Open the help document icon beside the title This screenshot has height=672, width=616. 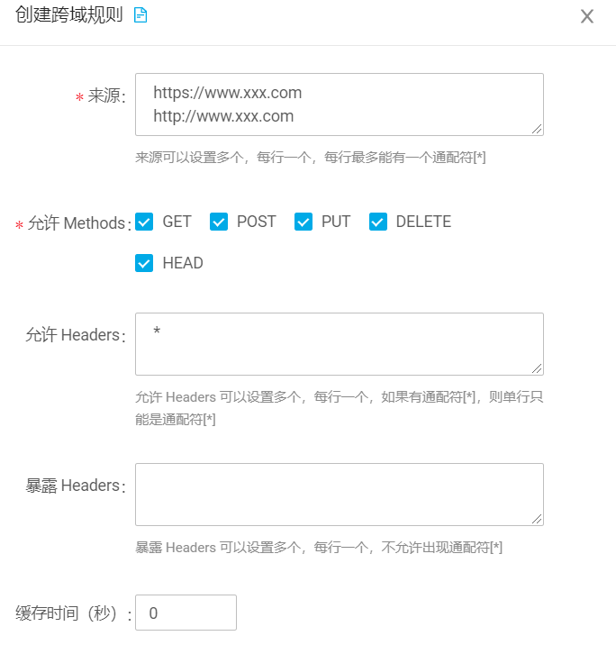click(140, 15)
